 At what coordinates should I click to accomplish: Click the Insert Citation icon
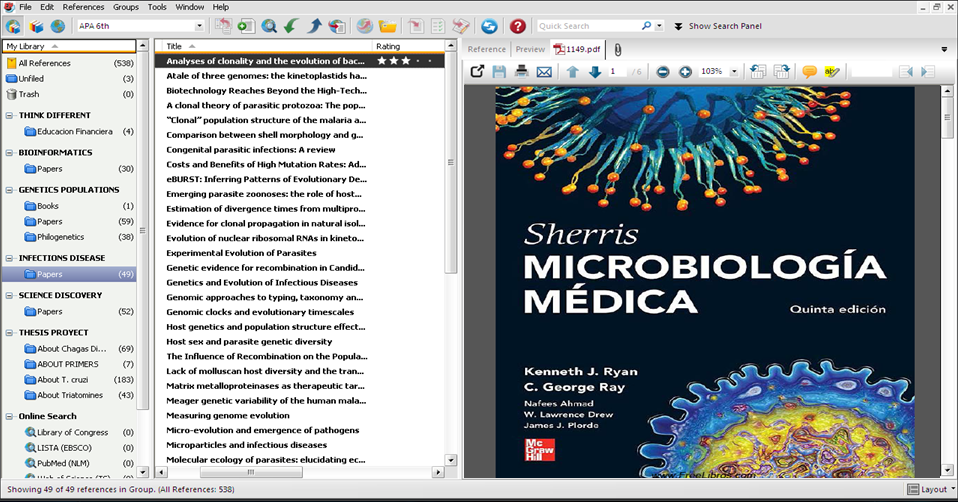point(415,26)
